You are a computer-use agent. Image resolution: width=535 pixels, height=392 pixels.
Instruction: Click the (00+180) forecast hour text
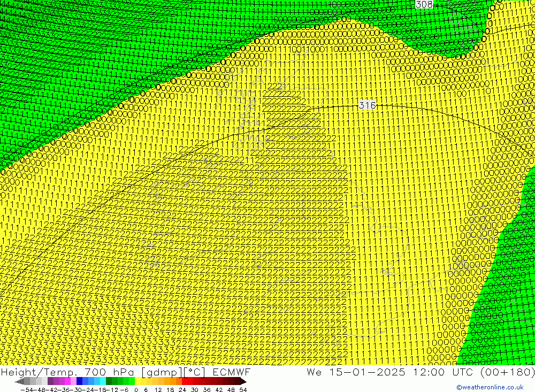click(507, 372)
